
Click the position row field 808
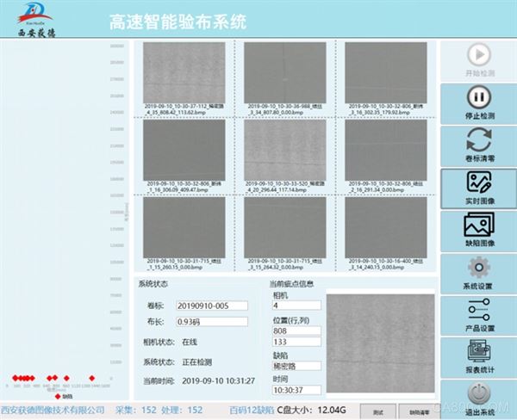coord(296,330)
